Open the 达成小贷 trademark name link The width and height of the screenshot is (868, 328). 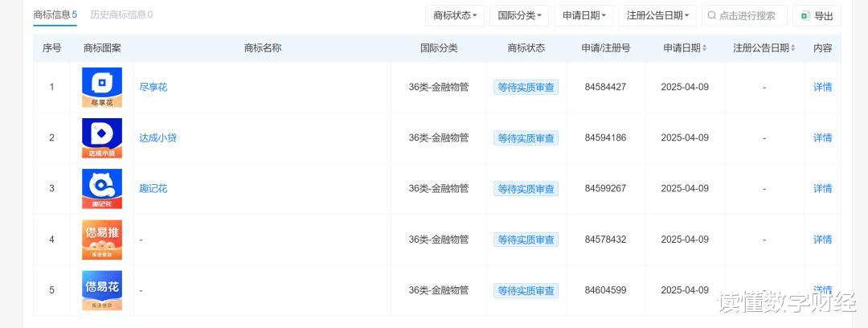(x=158, y=137)
